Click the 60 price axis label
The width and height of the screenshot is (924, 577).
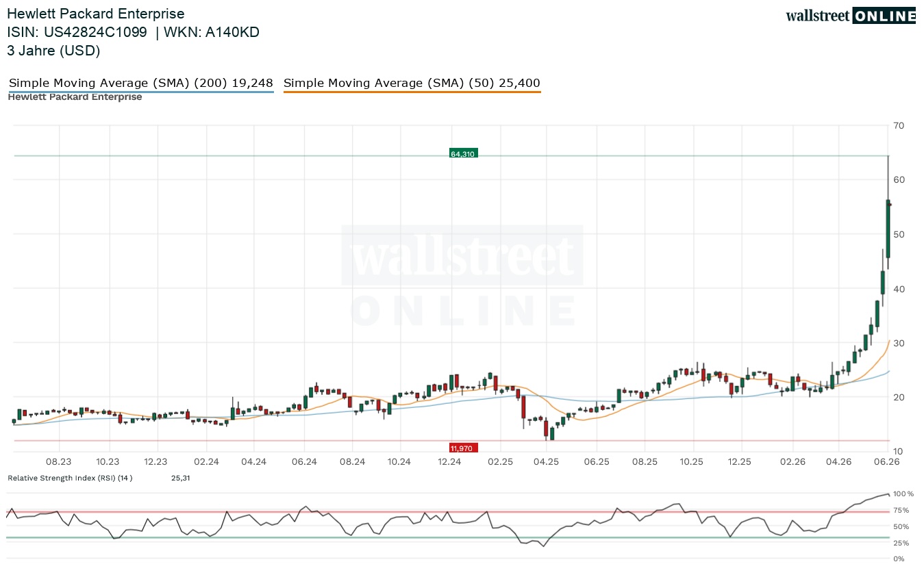[899, 180]
